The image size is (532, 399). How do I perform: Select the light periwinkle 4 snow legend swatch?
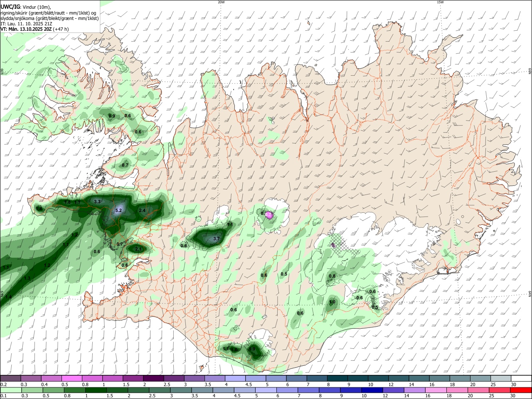click(235, 378)
